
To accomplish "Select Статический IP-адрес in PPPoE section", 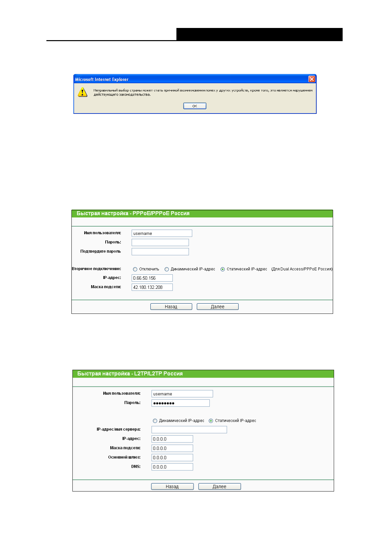I will [x=222, y=269].
